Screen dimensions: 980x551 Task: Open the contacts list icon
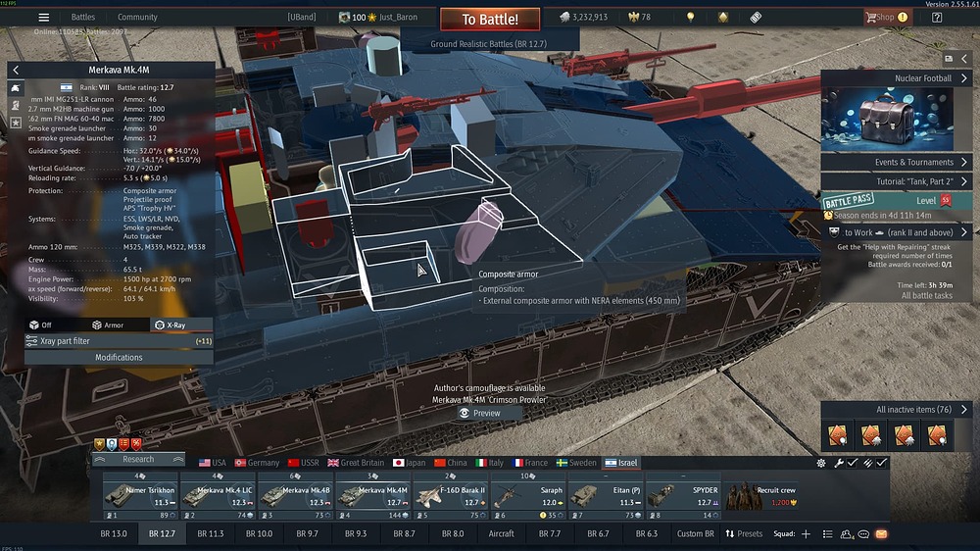827,533
